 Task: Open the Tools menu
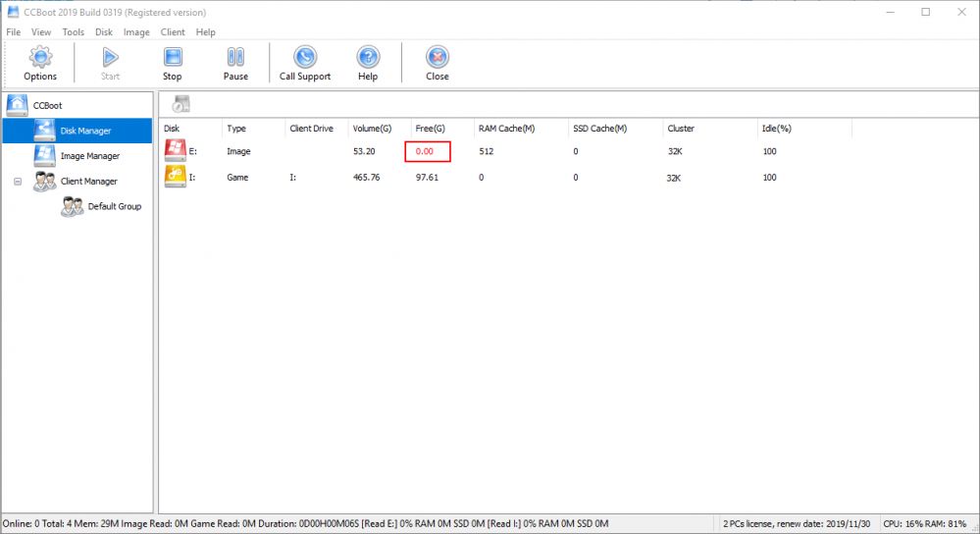(x=74, y=31)
